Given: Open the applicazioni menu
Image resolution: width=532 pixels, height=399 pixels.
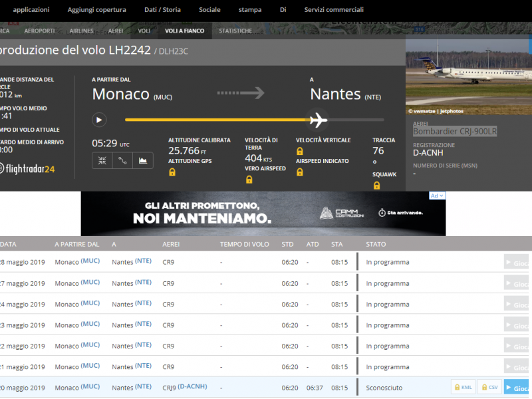Looking at the screenshot, I should pos(31,10).
